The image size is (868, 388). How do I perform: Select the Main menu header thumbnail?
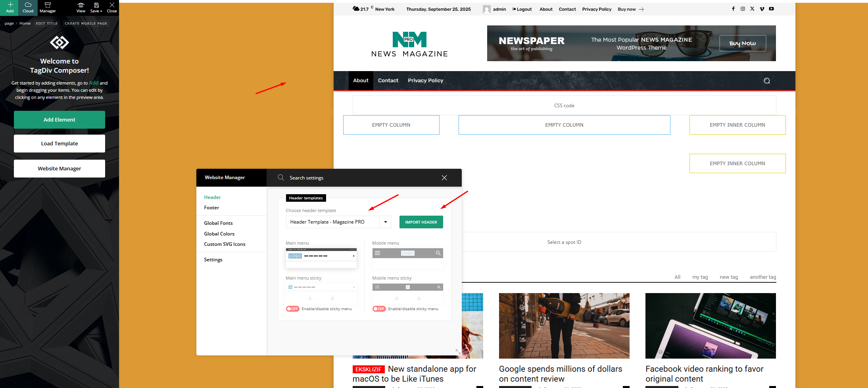pyautogui.click(x=321, y=258)
